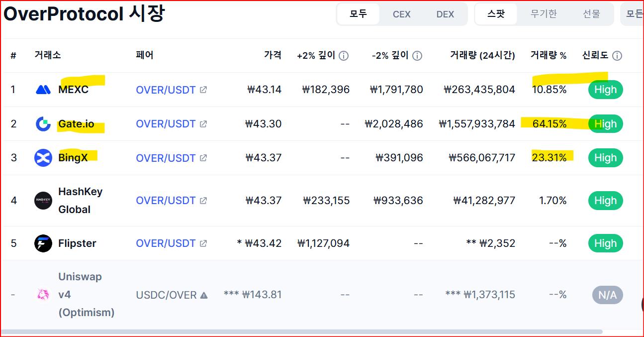Sort by the 페어 column header
The width and height of the screenshot is (644, 337).
145,55
